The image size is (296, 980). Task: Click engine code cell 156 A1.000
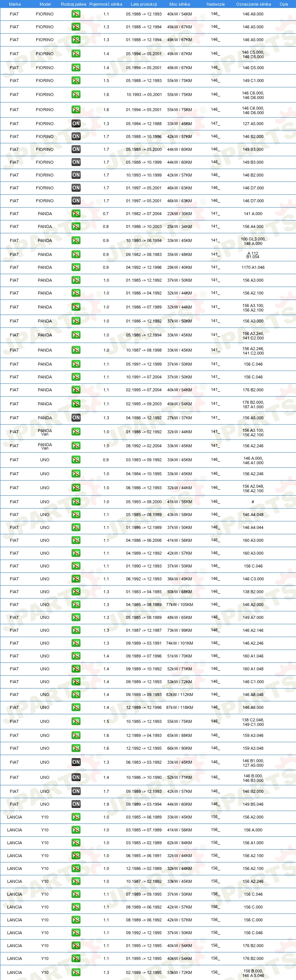coord(253,843)
